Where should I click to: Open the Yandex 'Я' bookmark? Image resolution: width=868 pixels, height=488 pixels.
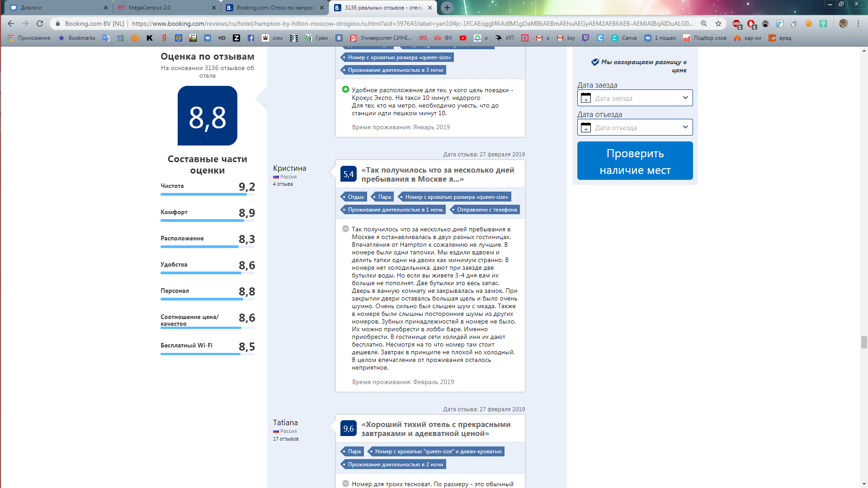[x=164, y=38]
